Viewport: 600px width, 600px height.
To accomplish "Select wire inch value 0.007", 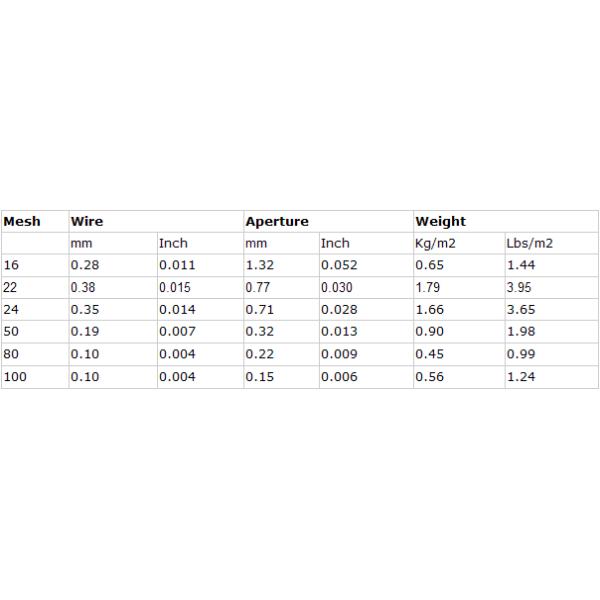I will pyautogui.click(x=177, y=332).
